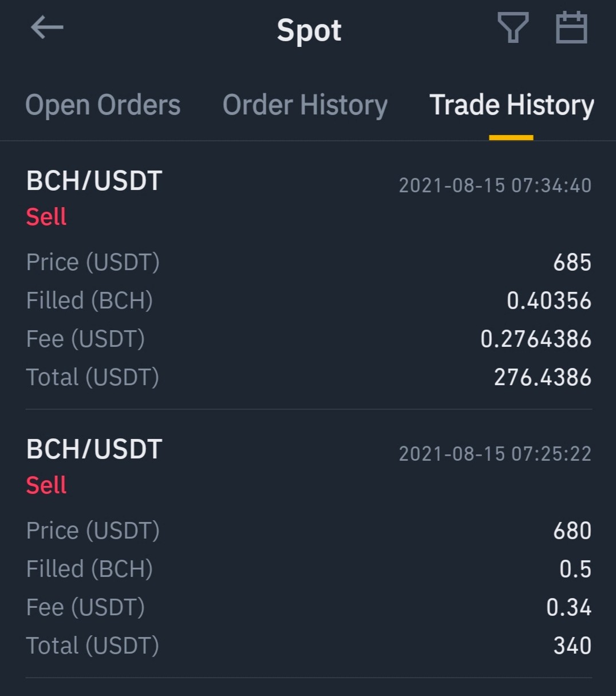Tap the back arrow icon
This screenshot has width=616, height=696.
tap(47, 27)
